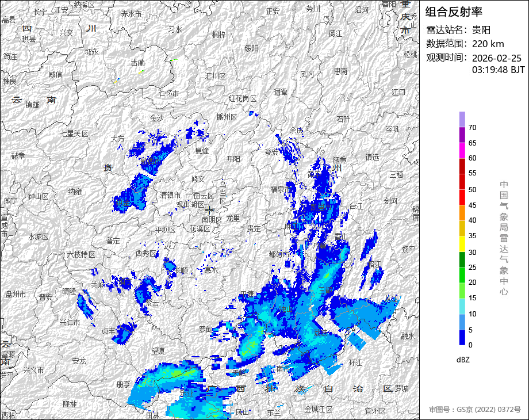Click the 金沙 map label
Viewport: 529px width, 420px height.
click(156, 118)
